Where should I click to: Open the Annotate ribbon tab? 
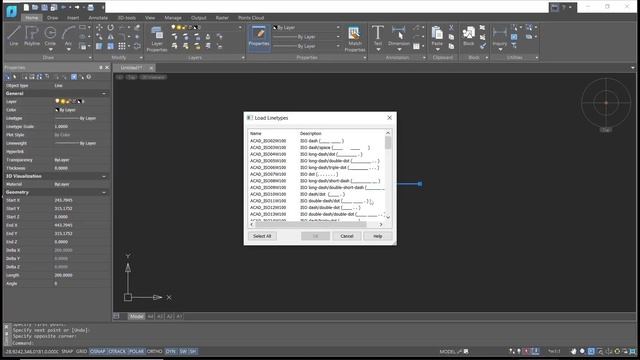[x=98, y=18]
